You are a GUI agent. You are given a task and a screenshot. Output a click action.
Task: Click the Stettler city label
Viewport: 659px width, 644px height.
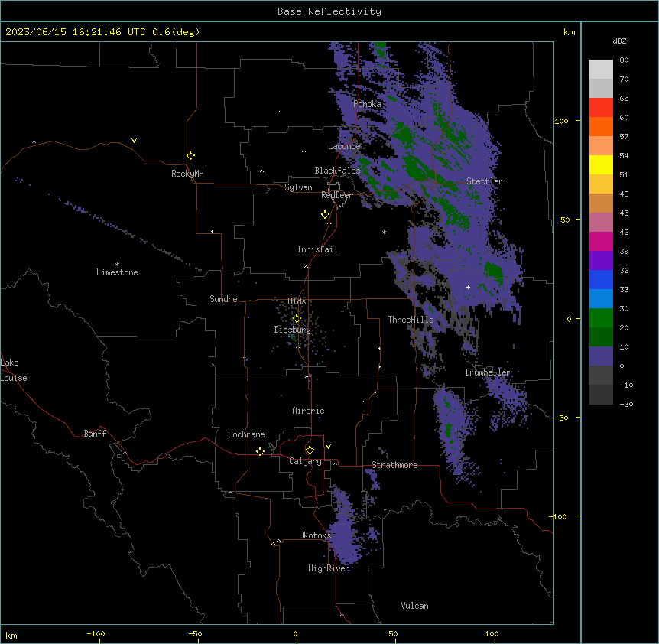(484, 181)
